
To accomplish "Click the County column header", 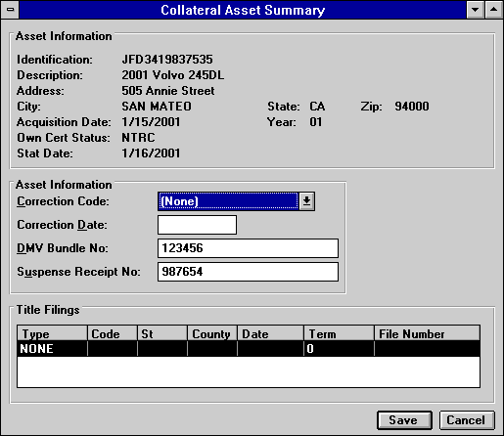I will pos(212,333).
